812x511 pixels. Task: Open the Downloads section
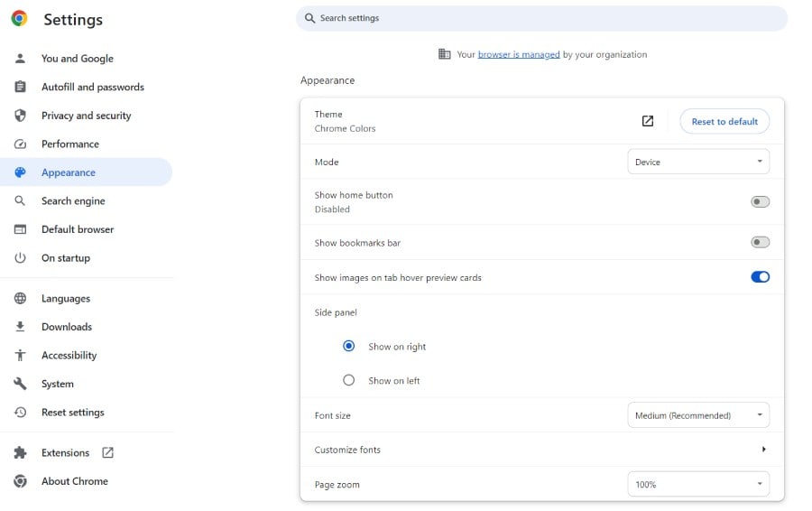(86, 327)
